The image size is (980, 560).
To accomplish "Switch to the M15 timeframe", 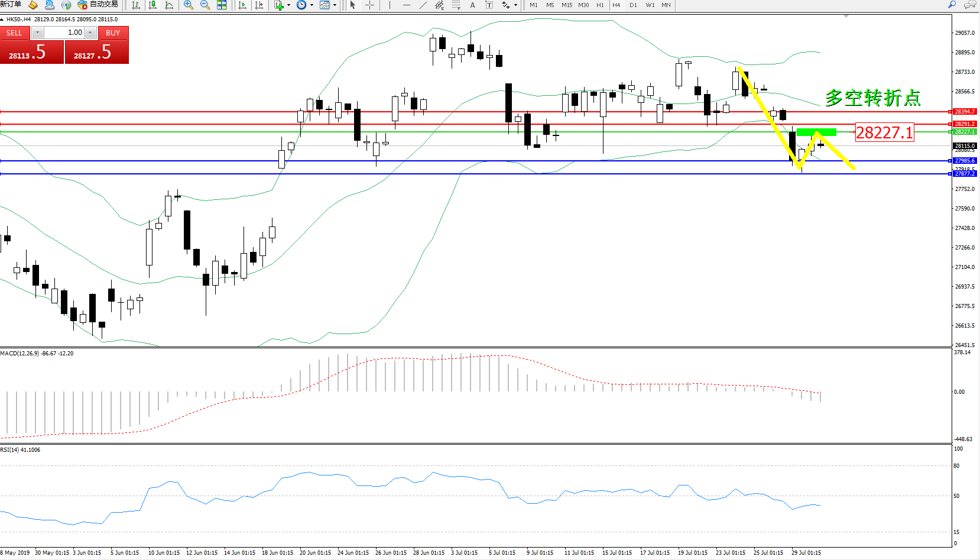I will point(566,5).
